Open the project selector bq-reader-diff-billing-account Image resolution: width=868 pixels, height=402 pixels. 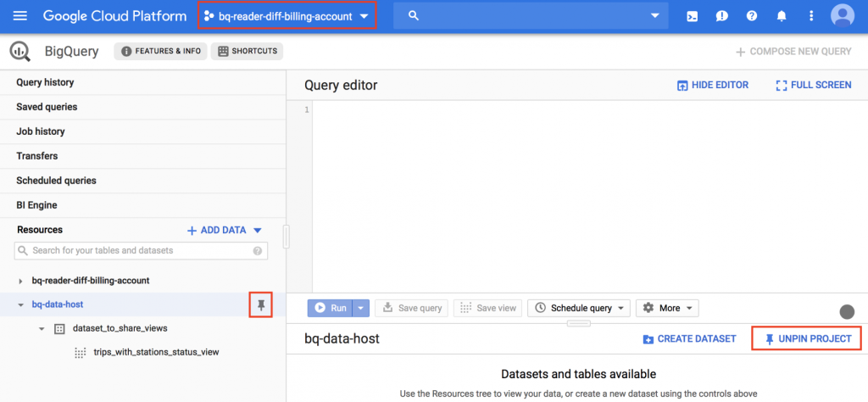[x=287, y=16]
